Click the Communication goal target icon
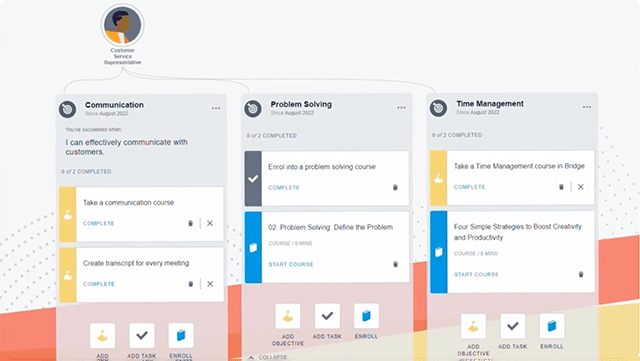Image resolution: width=640 pixels, height=361 pixels. (68, 109)
